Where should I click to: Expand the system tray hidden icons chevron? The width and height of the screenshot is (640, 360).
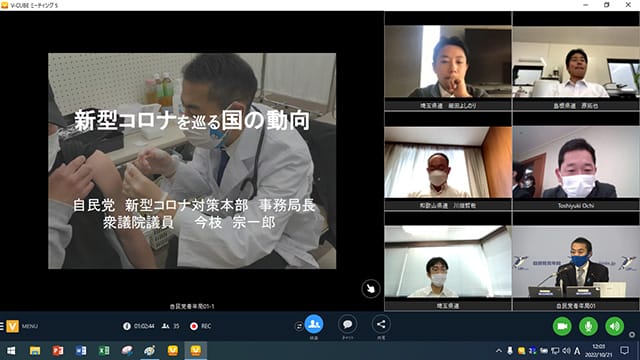(x=499, y=350)
